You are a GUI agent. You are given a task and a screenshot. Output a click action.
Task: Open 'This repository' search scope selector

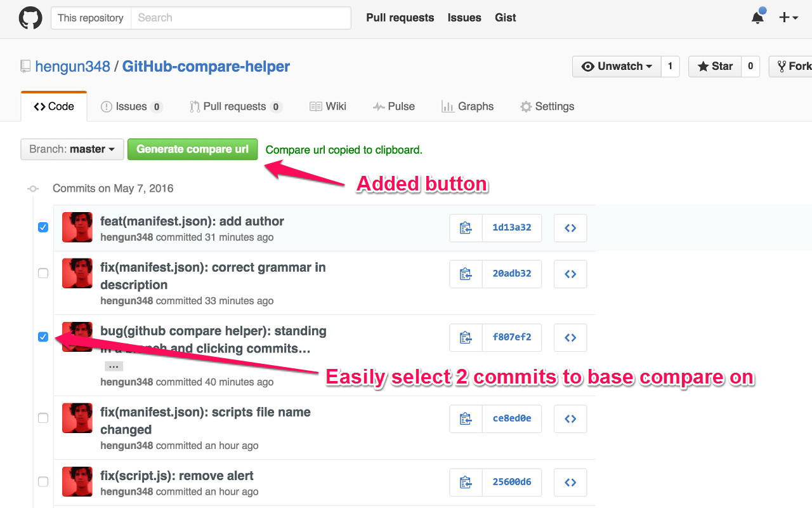click(91, 18)
